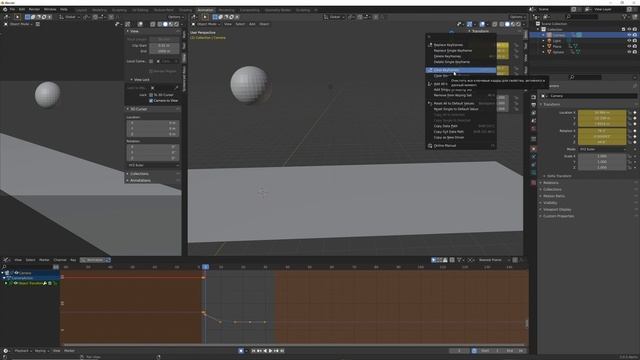Open the timeline editor type icon
The image size is (640, 360).
tap(6, 351)
